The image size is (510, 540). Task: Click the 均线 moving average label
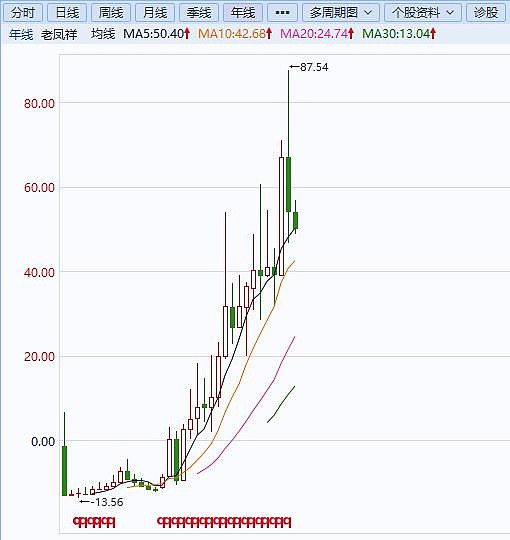coord(103,34)
